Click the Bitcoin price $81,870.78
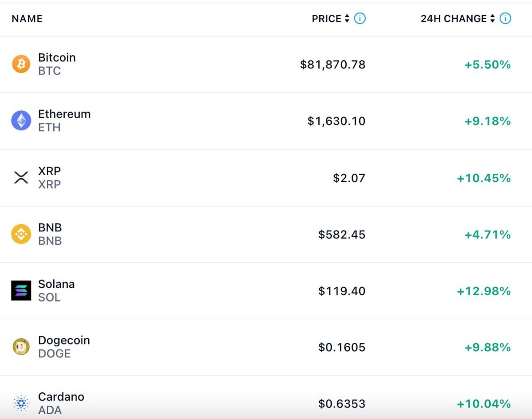 click(x=332, y=65)
